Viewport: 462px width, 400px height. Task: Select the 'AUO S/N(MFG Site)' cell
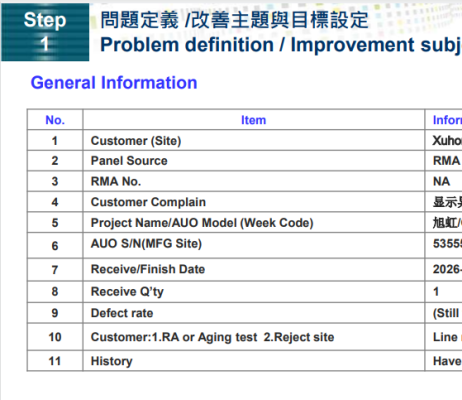click(254, 246)
